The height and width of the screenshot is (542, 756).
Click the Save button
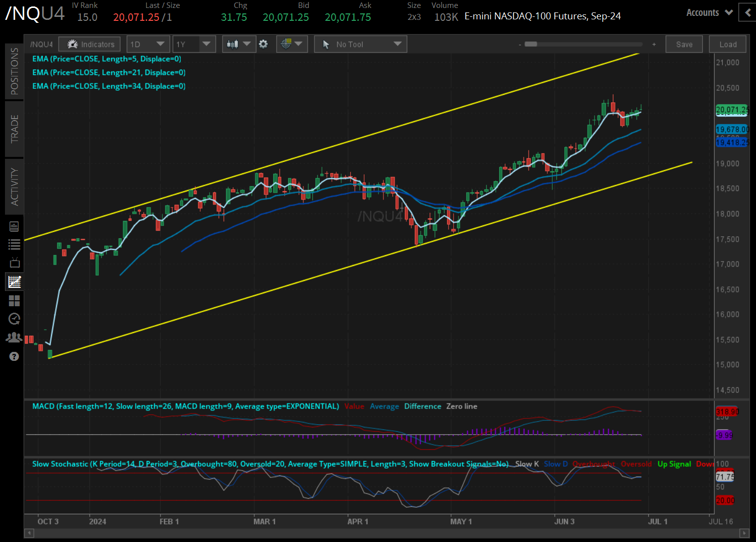(x=684, y=44)
